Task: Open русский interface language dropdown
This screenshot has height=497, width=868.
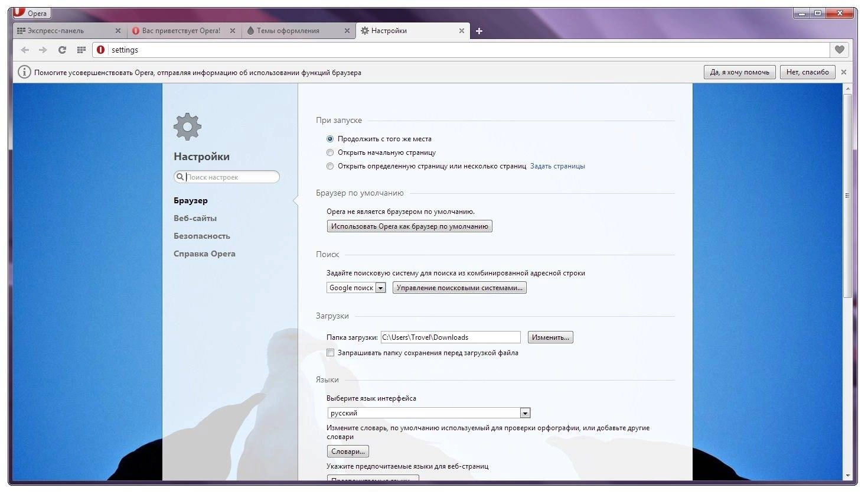Action: (429, 413)
